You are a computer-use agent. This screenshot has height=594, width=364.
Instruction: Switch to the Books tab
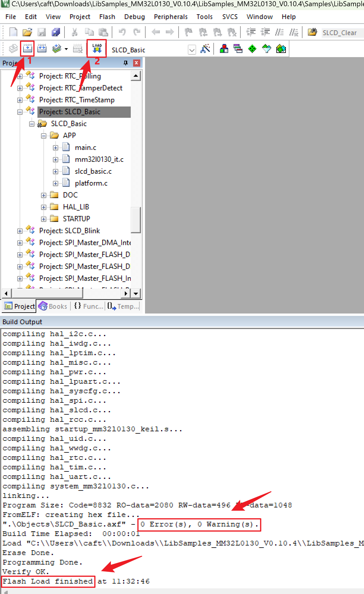tap(53, 306)
